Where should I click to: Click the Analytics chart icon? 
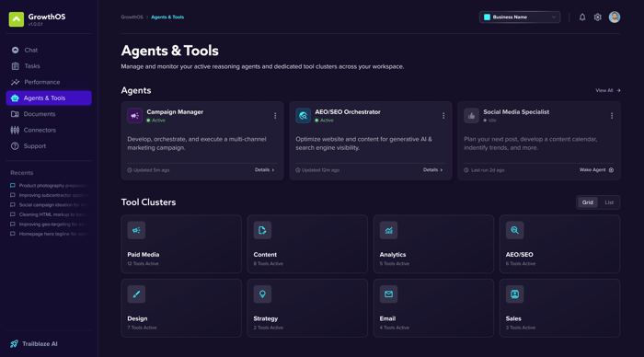(x=388, y=230)
